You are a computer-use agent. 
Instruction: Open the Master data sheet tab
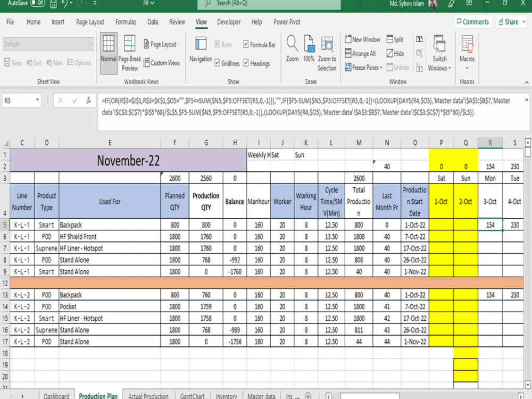point(261,396)
